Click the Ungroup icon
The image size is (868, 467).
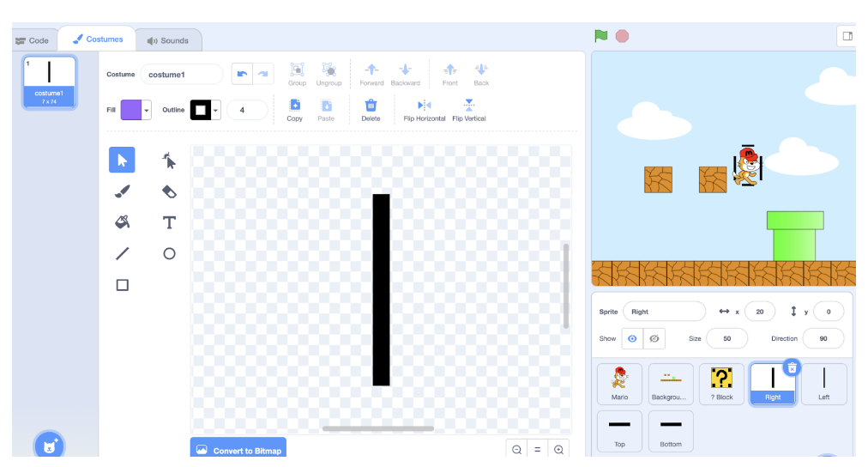(329, 74)
